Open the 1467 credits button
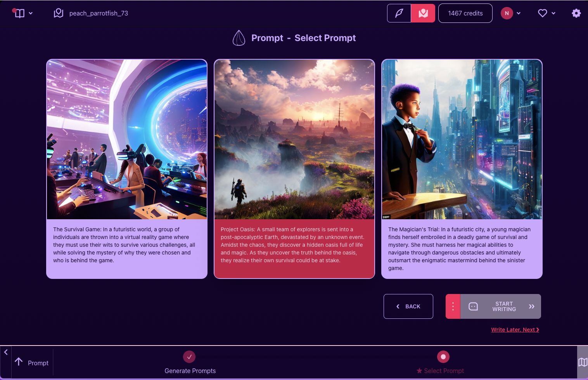Image resolution: width=588 pixels, height=380 pixels. tap(465, 13)
